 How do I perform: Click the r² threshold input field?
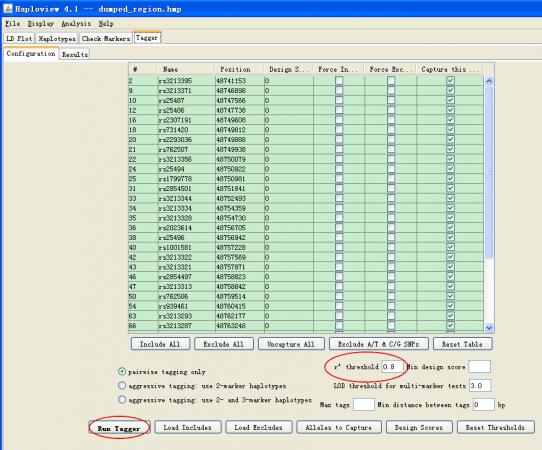[393, 366]
